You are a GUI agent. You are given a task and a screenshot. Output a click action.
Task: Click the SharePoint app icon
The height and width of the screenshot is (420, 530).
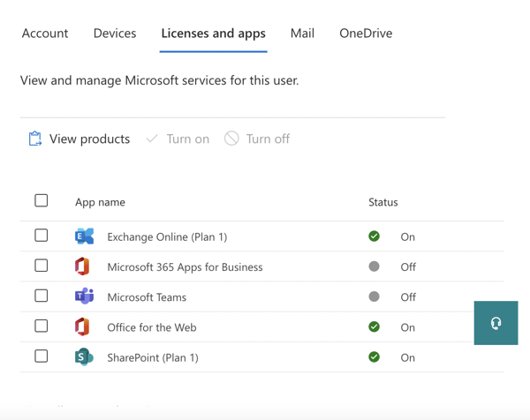(84, 356)
